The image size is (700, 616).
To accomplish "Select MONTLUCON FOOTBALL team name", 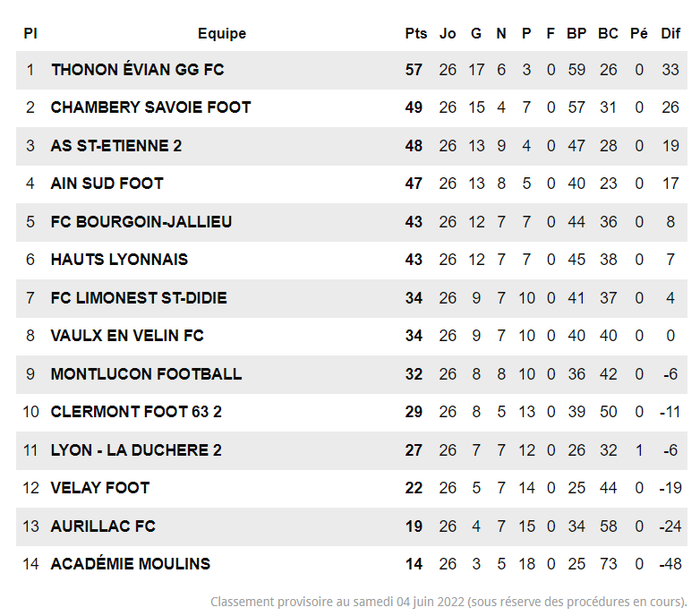I will [x=146, y=374].
